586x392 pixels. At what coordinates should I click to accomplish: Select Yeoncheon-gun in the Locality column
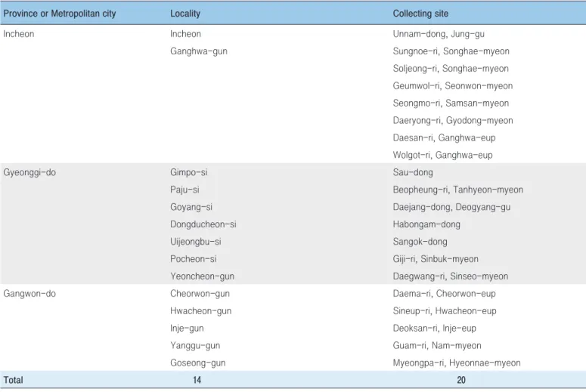tap(202, 276)
